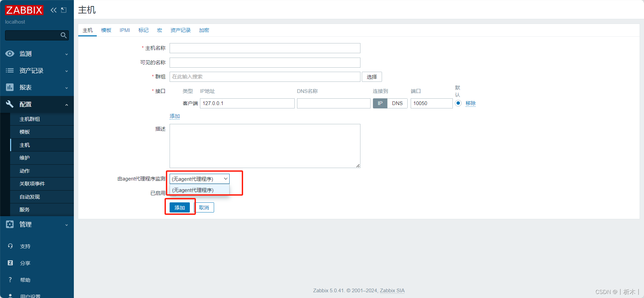Open 主机群组 in sidebar
Image resolution: width=644 pixels, height=298 pixels.
(42, 119)
